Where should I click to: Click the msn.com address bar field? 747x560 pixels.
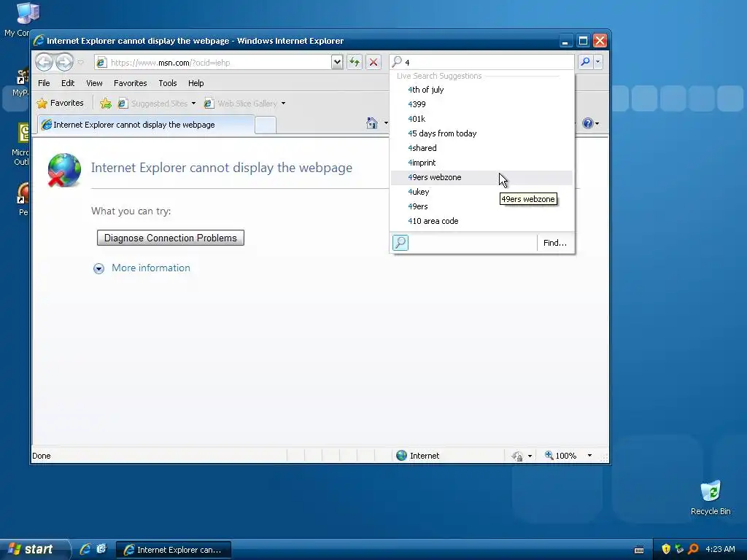pos(214,63)
